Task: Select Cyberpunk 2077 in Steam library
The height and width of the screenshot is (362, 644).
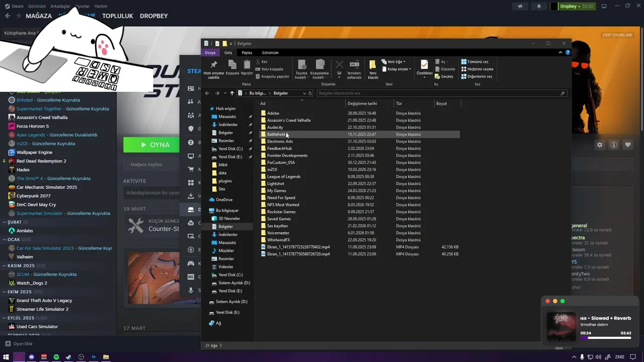Action: tap(33, 196)
